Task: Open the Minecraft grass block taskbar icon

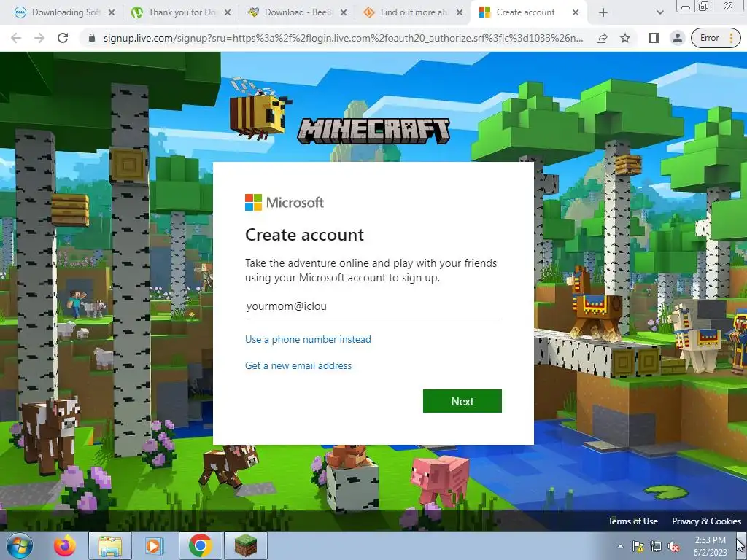Action: (246, 545)
